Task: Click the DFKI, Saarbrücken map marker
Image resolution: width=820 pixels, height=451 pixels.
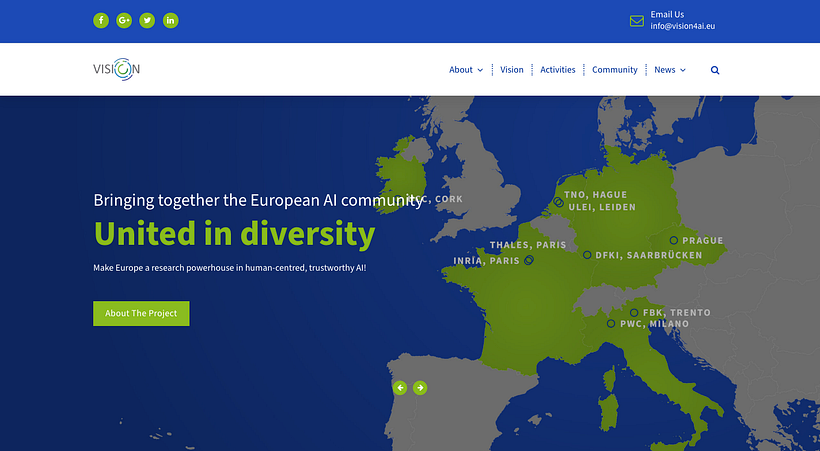Action: point(587,255)
